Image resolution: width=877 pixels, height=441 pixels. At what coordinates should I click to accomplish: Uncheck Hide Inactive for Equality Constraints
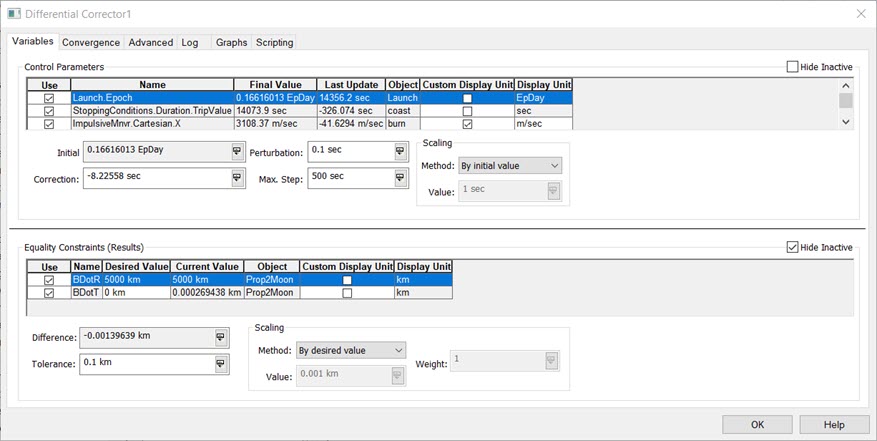coord(793,247)
